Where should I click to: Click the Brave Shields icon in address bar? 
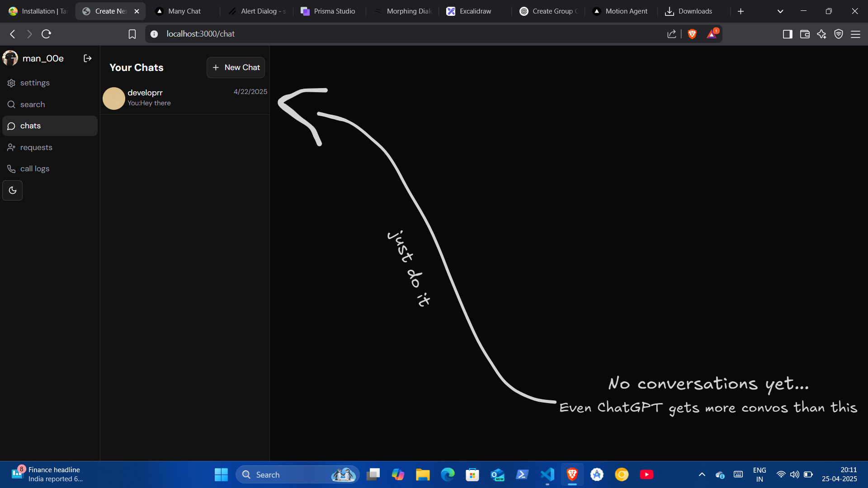[x=692, y=34]
